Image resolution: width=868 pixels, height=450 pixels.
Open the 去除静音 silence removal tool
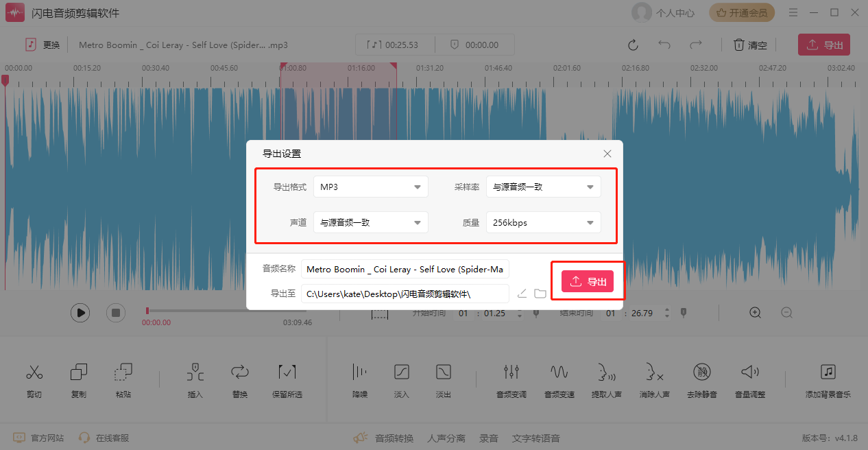(x=701, y=381)
